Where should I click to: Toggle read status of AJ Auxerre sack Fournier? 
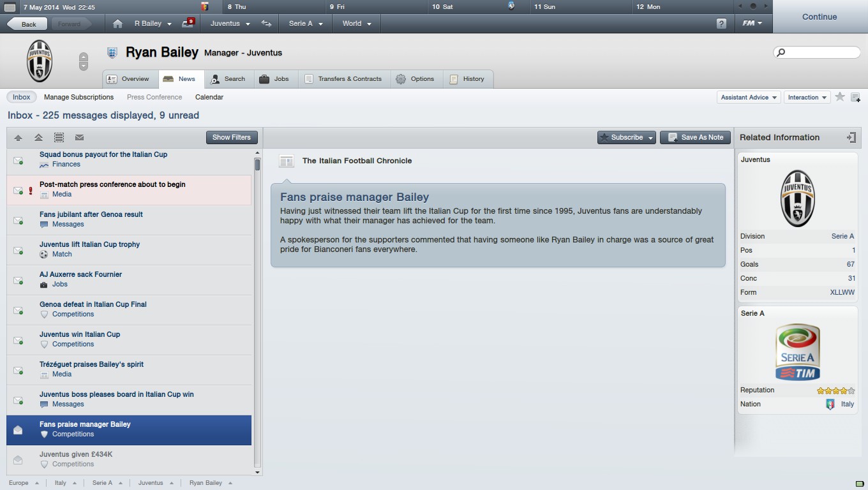point(18,279)
